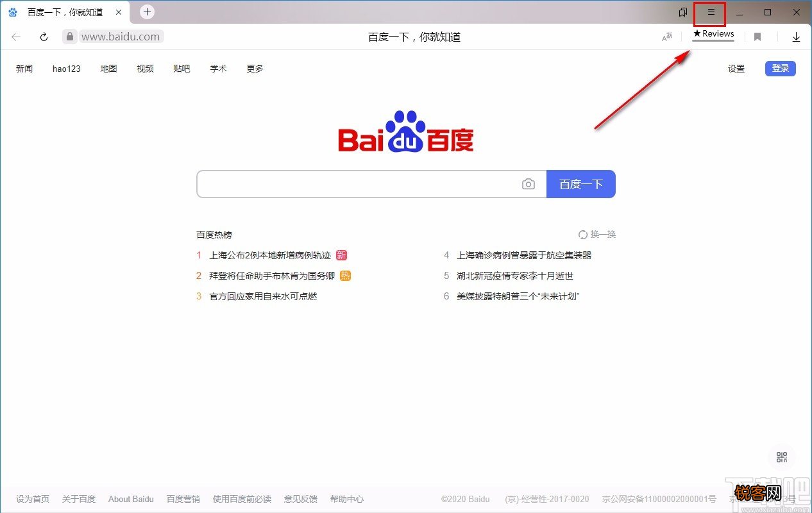Viewport: 812px width, 513px height.
Task: Open hot item 上海公布2例本地新增病例轨迹
Action: point(270,255)
